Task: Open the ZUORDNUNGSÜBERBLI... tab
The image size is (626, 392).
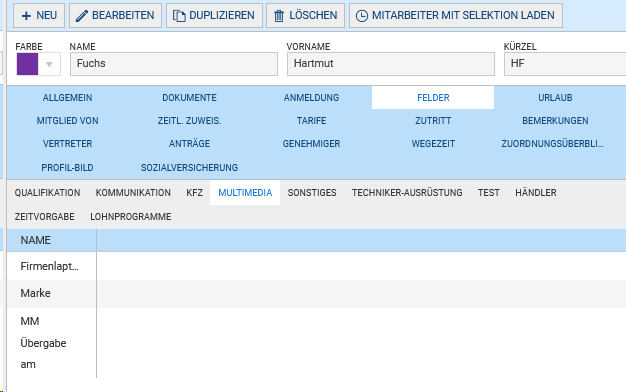Action: click(553, 144)
